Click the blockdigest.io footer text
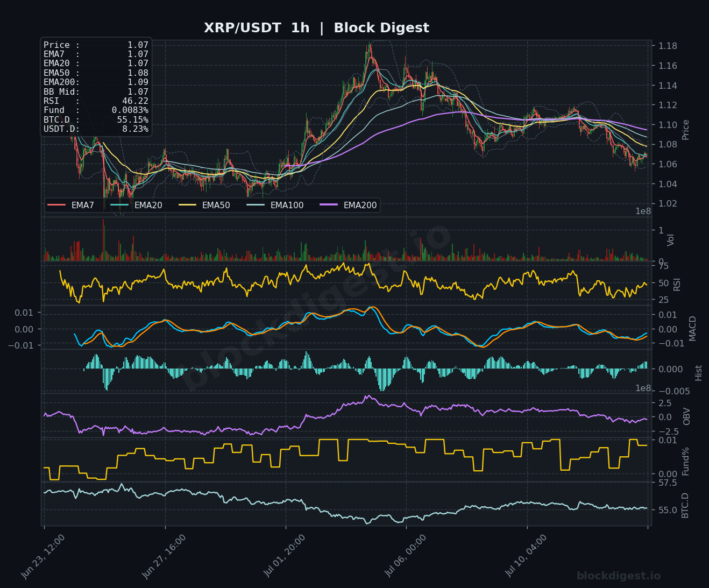The height and width of the screenshot is (588, 709). point(619,576)
